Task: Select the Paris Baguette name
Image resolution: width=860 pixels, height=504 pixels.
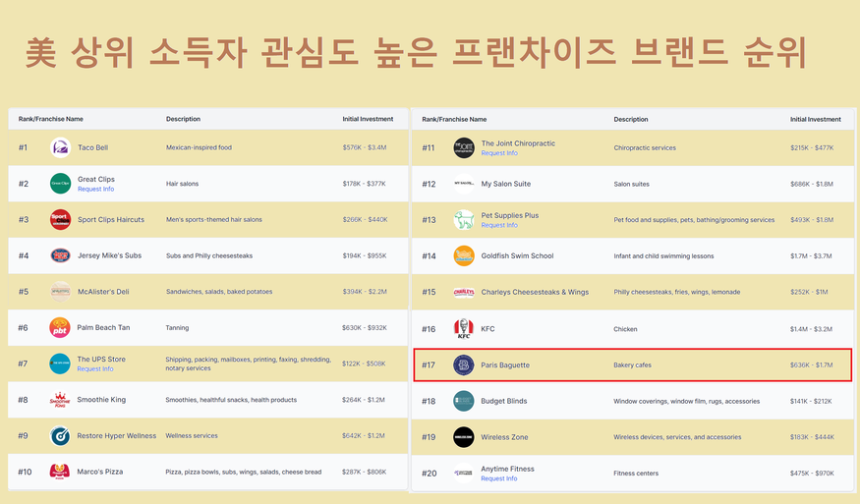Action: [x=505, y=365]
